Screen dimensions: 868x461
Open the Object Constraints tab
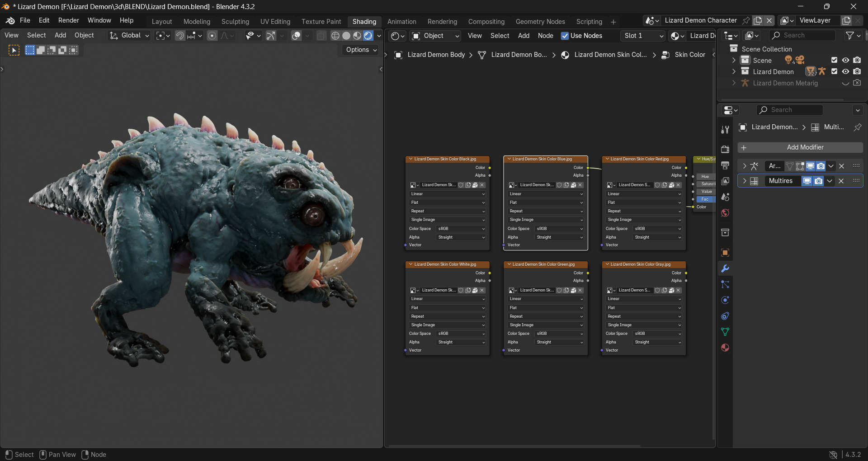click(725, 316)
